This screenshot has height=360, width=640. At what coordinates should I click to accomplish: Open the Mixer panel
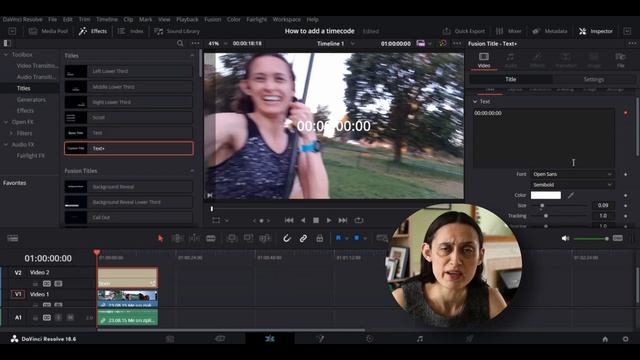(x=509, y=31)
